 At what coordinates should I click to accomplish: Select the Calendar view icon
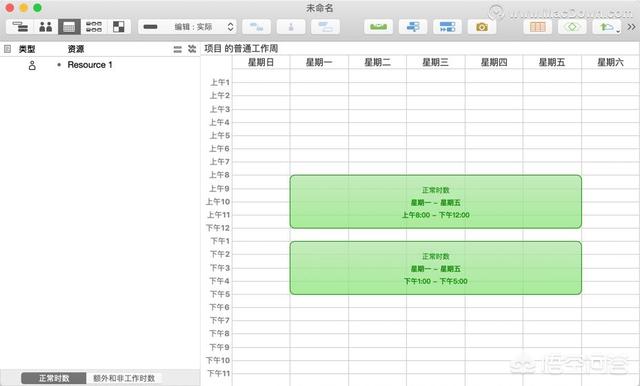click(69, 27)
